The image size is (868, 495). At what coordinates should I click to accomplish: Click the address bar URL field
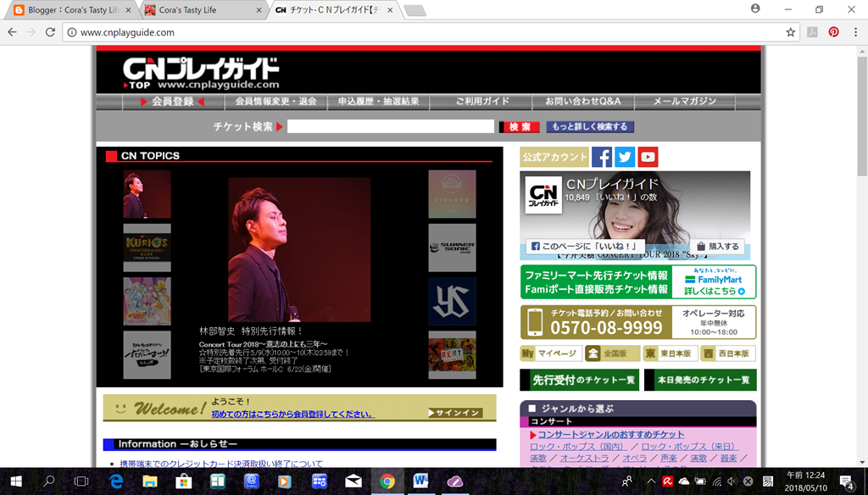click(x=431, y=32)
